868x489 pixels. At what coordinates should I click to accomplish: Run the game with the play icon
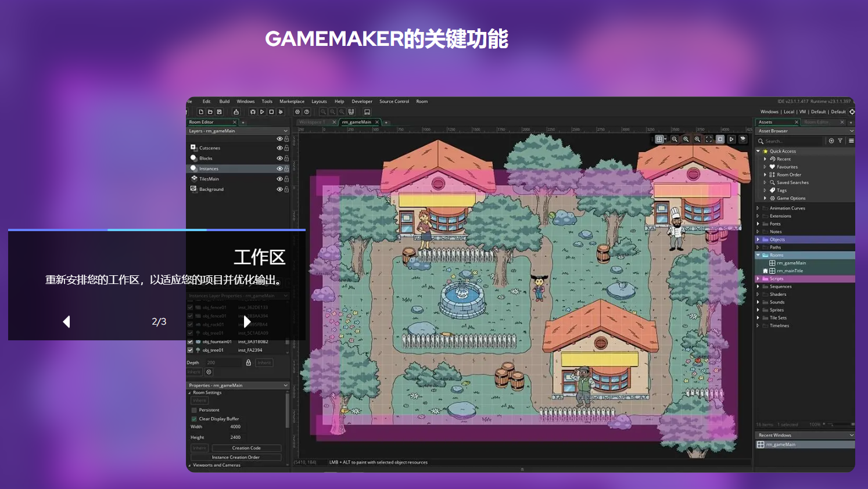click(x=262, y=112)
